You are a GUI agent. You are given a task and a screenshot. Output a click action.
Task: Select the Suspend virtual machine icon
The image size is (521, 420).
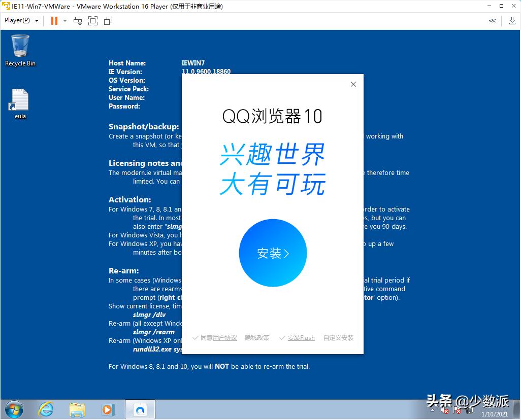[54, 21]
